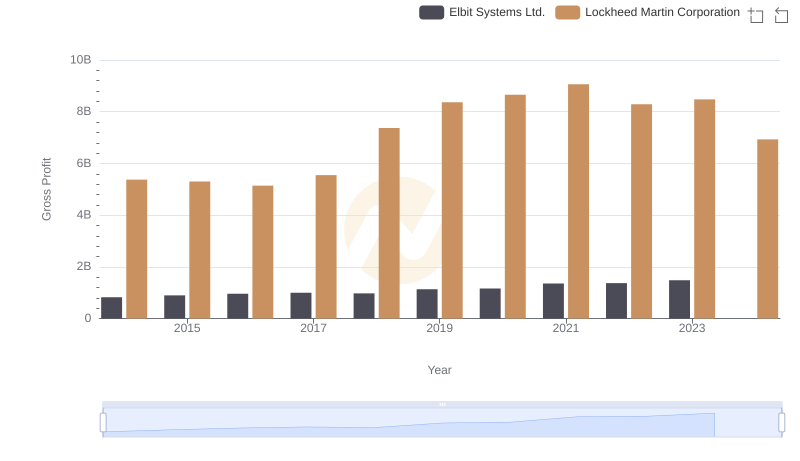Click the 2021 x-axis label
The image size is (800, 461).
[x=566, y=328]
